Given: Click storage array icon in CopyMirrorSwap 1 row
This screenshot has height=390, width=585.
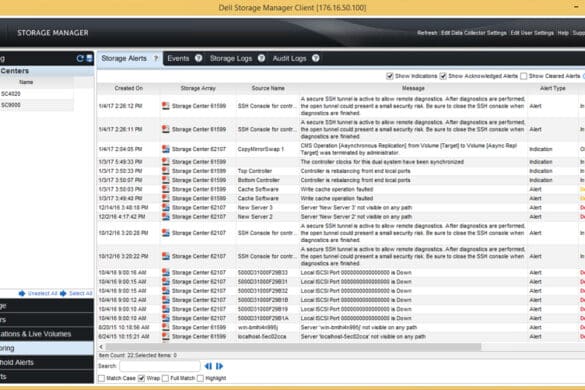Looking at the screenshot, I should pyautogui.click(x=166, y=149).
